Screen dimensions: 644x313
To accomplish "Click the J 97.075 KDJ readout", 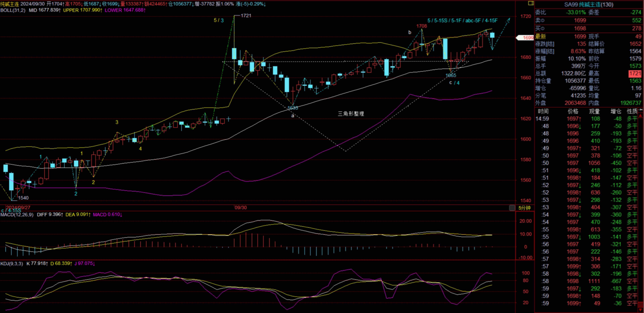I will pos(85,263).
